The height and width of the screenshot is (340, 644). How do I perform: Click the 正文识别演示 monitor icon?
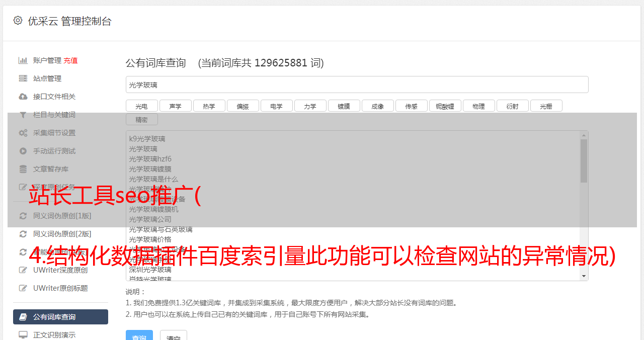coord(23,335)
